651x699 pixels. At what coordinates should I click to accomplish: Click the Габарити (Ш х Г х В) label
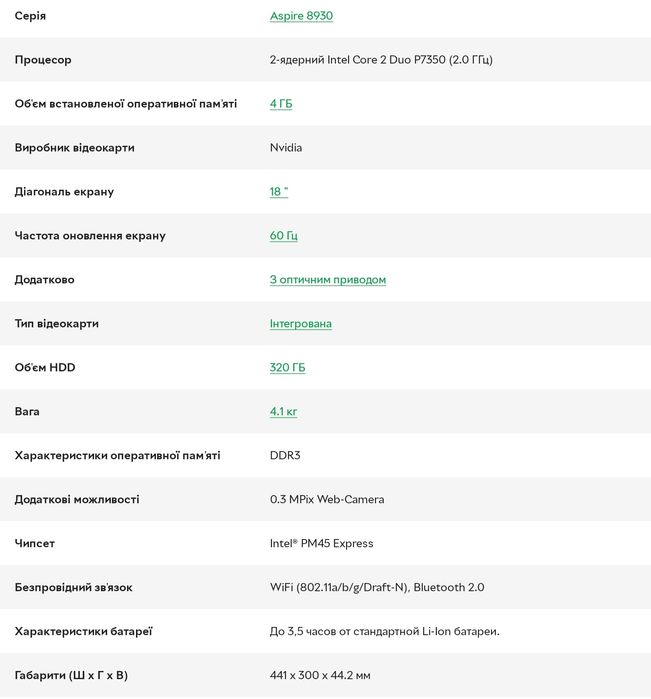pos(71,675)
